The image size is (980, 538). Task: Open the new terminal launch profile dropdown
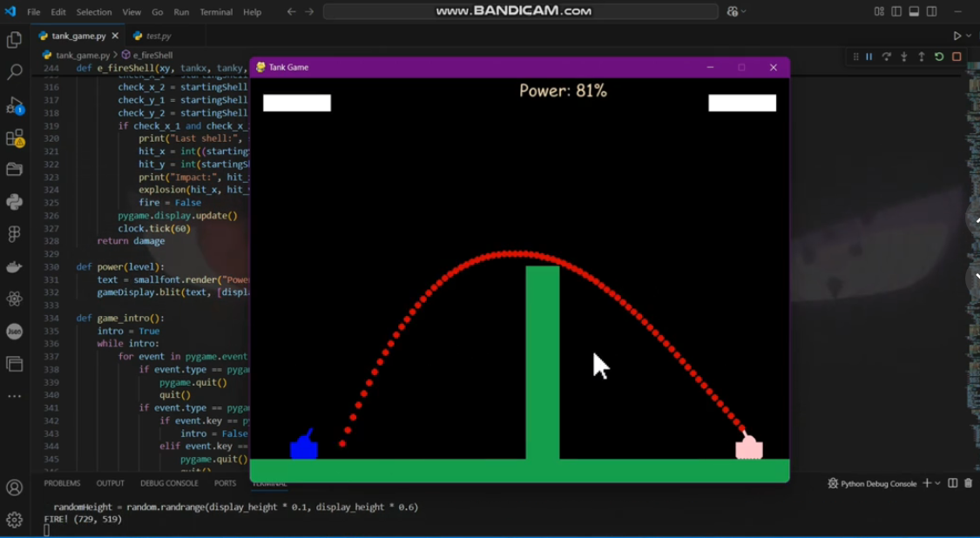pyautogui.click(x=938, y=483)
